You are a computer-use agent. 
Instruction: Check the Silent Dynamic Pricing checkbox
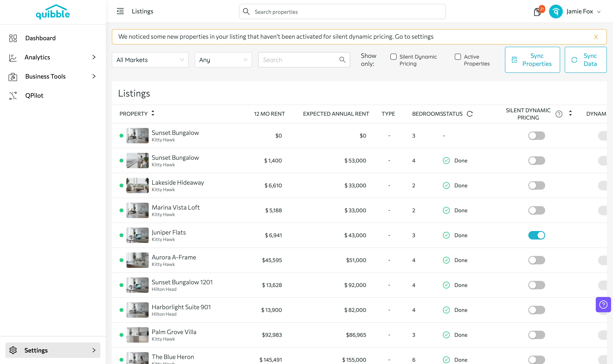(x=393, y=57)
